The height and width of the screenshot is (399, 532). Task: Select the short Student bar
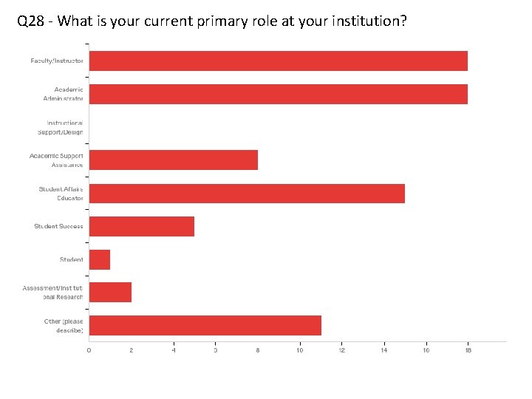100,259
